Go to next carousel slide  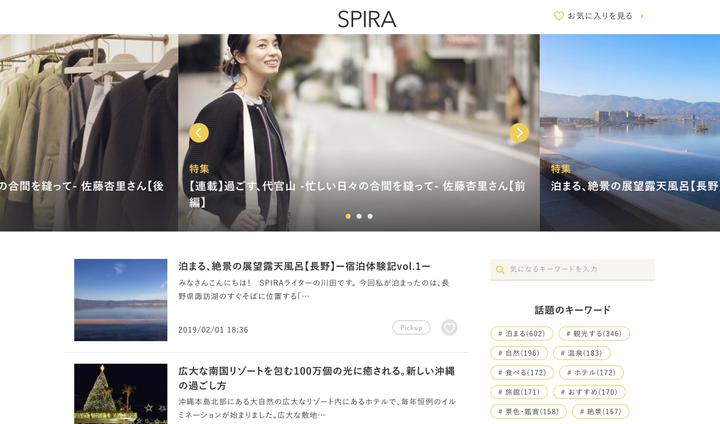(519, 133)
